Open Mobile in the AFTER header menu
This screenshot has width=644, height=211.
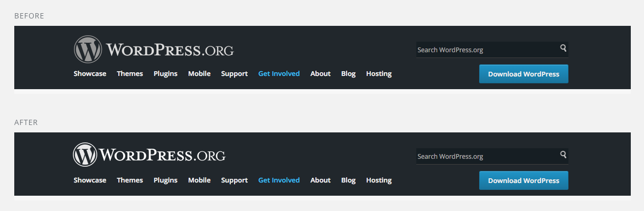click(199, 180)
